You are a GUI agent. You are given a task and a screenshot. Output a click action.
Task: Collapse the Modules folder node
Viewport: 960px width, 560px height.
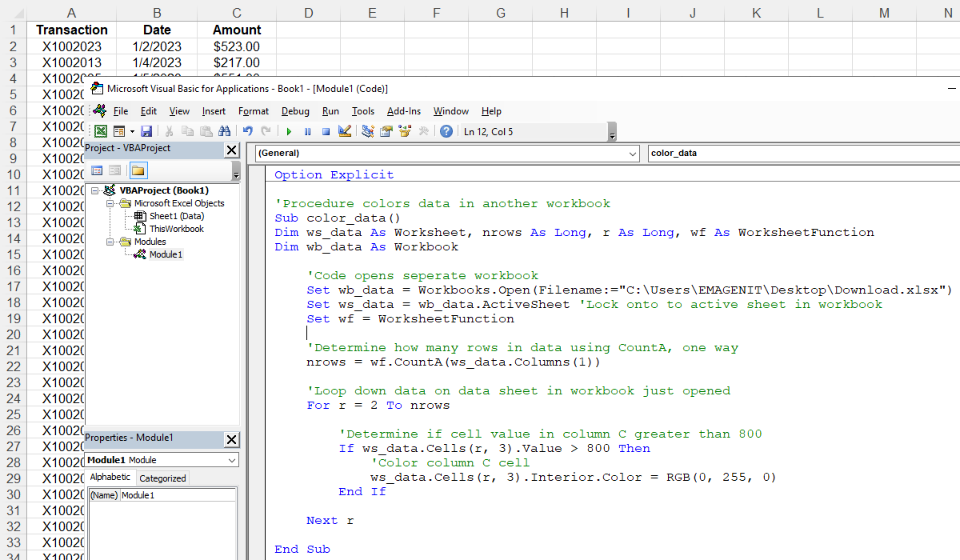[x=111, y=242]
